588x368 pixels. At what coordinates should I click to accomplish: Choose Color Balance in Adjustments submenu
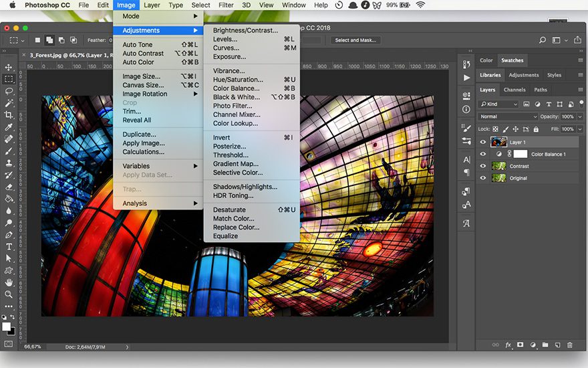pyautogui.click(x=236, y=88)
